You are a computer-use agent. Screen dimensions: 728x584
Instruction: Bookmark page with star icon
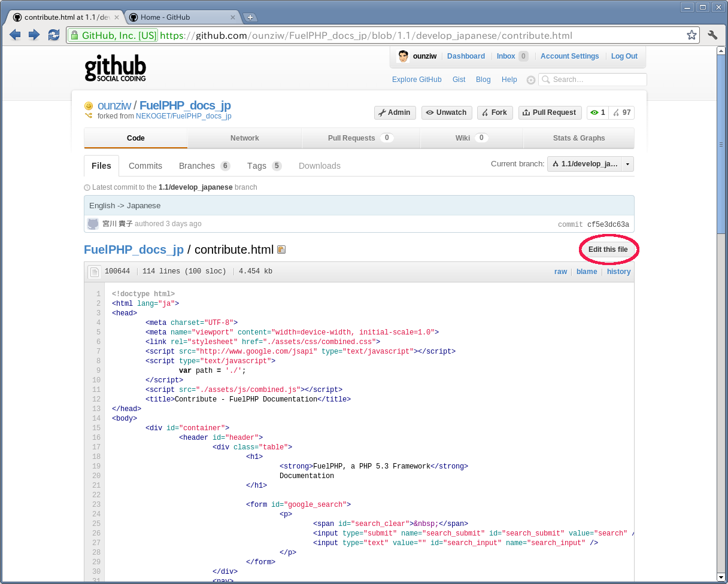pyautogui.click(x=691, y=35)
